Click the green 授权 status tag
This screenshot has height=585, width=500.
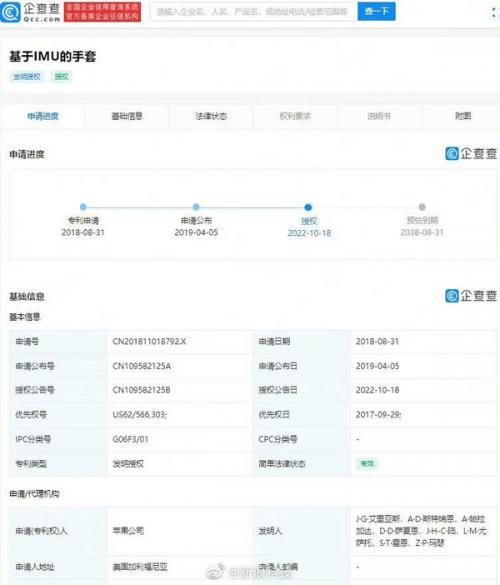click(x=61, y=77)
